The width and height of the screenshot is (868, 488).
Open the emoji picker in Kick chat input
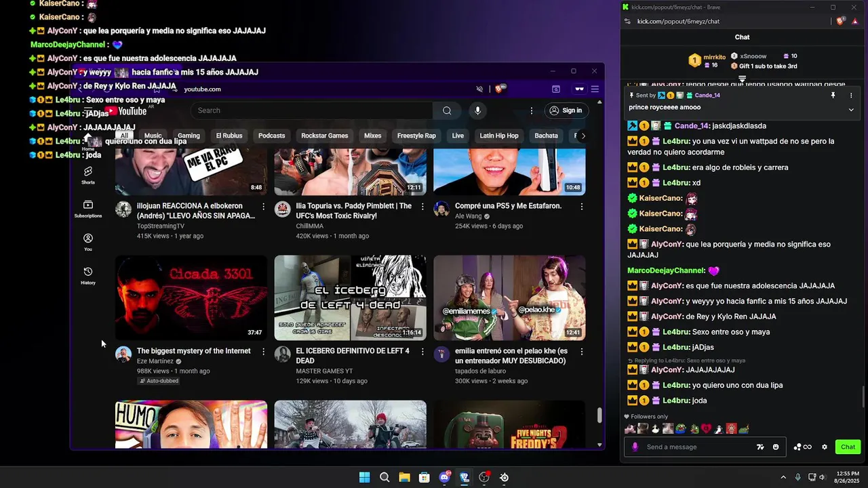pyautogui.click(x=776, y=447)
